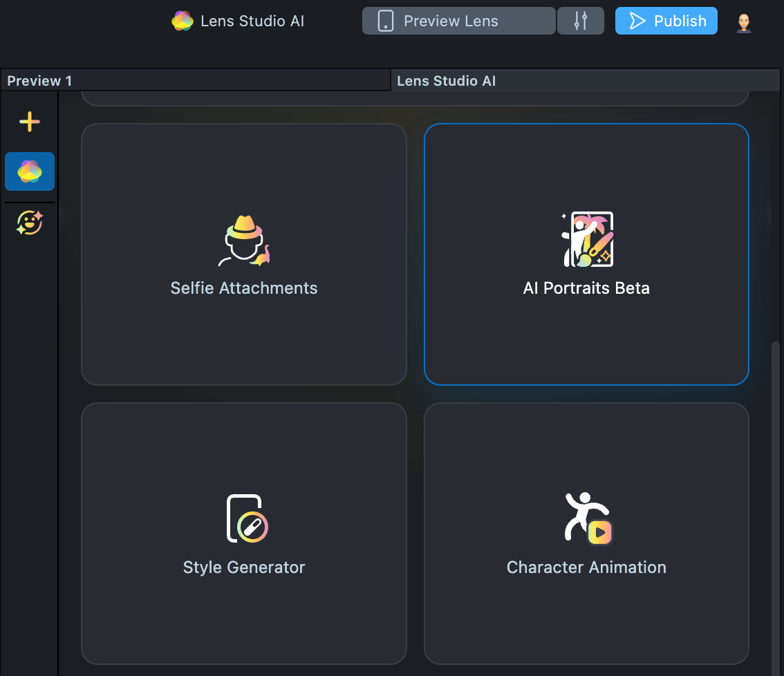Viewport: 784px width, 676px height.
Task: Click the Preview Lens button
Action: click(x=459, y=21)
